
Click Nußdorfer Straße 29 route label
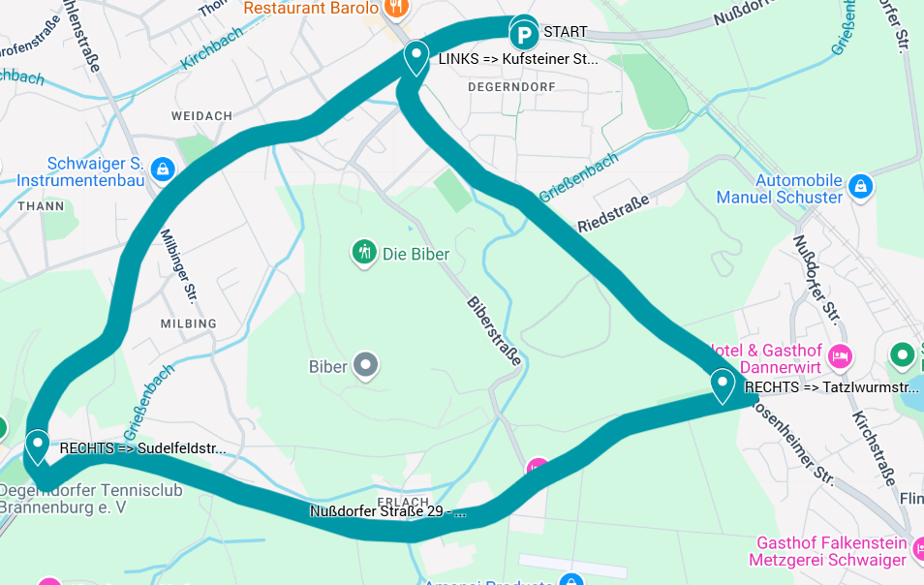click(387, 511)
